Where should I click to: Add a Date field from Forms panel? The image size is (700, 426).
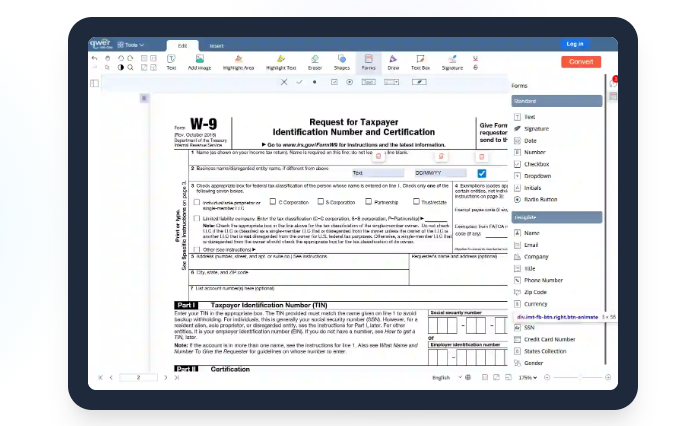525,141
